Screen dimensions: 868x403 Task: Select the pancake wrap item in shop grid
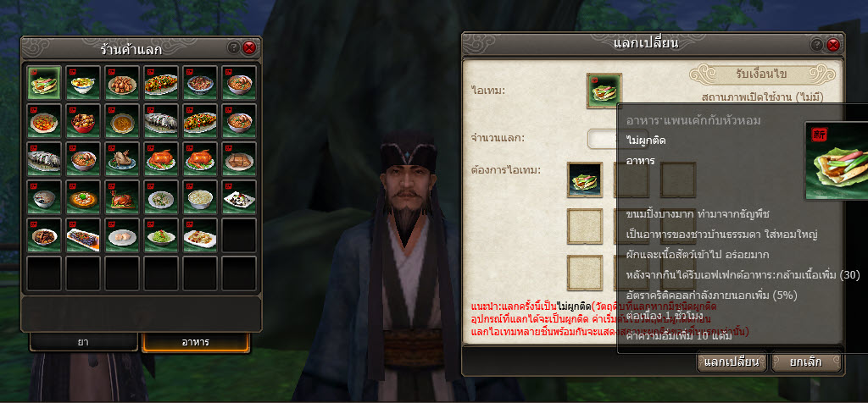[44, 83]
